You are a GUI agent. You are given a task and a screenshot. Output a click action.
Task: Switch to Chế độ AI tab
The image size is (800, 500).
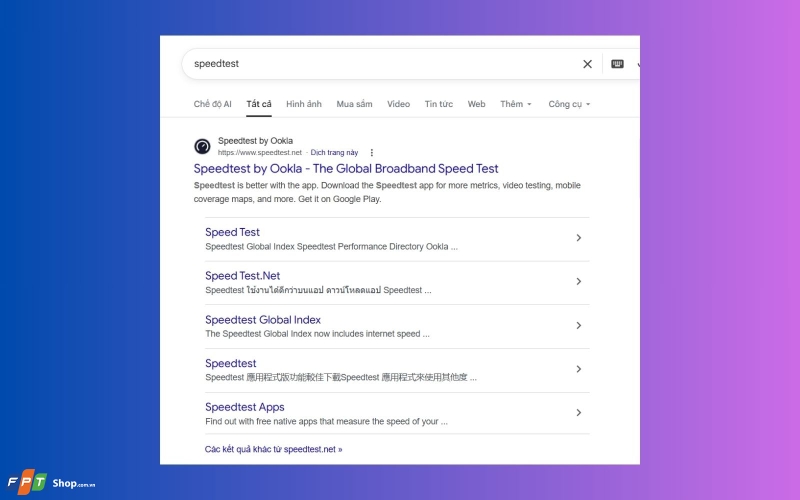[x=212, y=104]
